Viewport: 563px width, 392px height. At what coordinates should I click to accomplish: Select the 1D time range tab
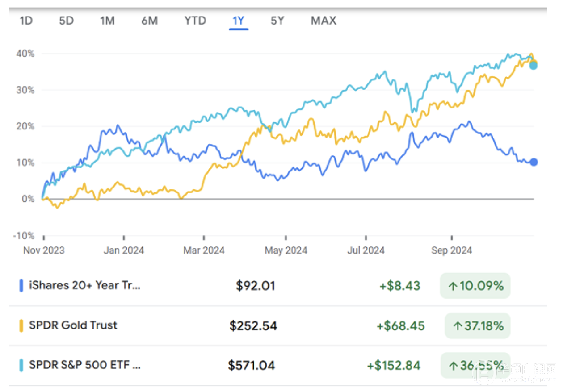click(26, 21)
